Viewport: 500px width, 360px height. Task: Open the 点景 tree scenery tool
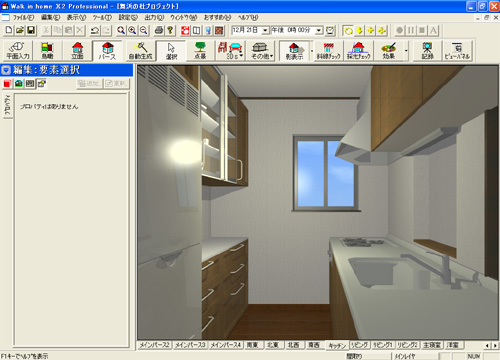point(200,51)
